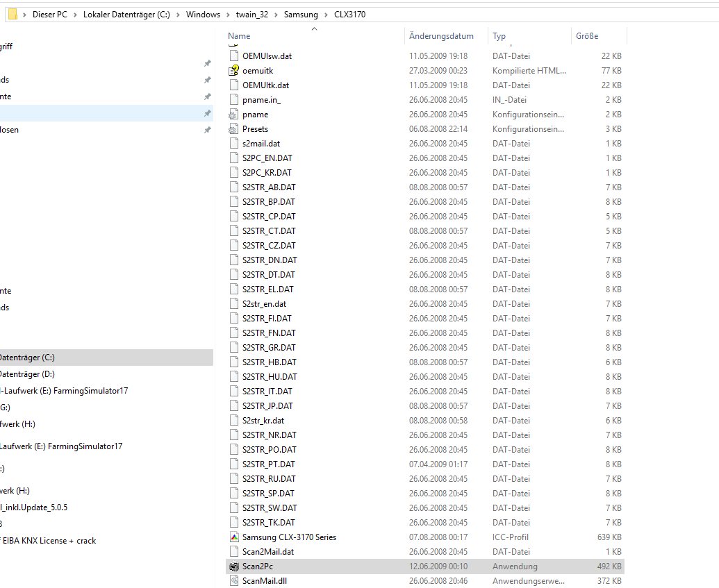Viewport: 719px width, 588px height.
Task: Go to 'Dieser PC' in the address bar
Action: (49, 15)
